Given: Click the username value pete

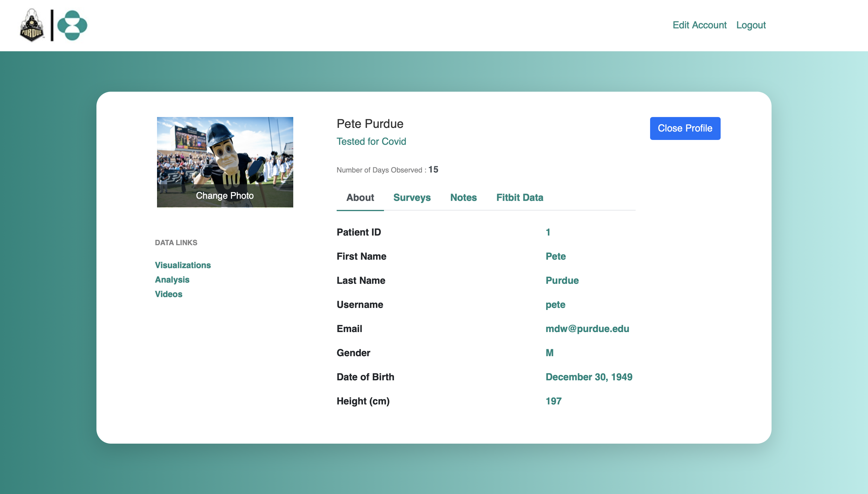Looking at the screenshot, I should pyautogui.click(x=555, y=305).
